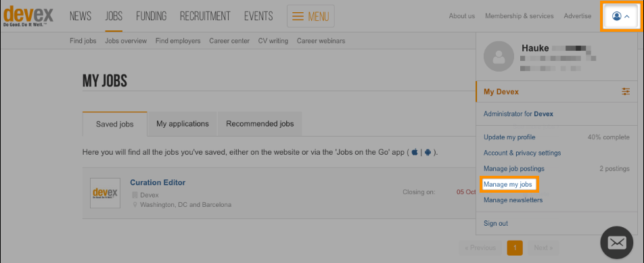Go to NEWS section
This screenshot has width=644, height=263.
point(80,16)
